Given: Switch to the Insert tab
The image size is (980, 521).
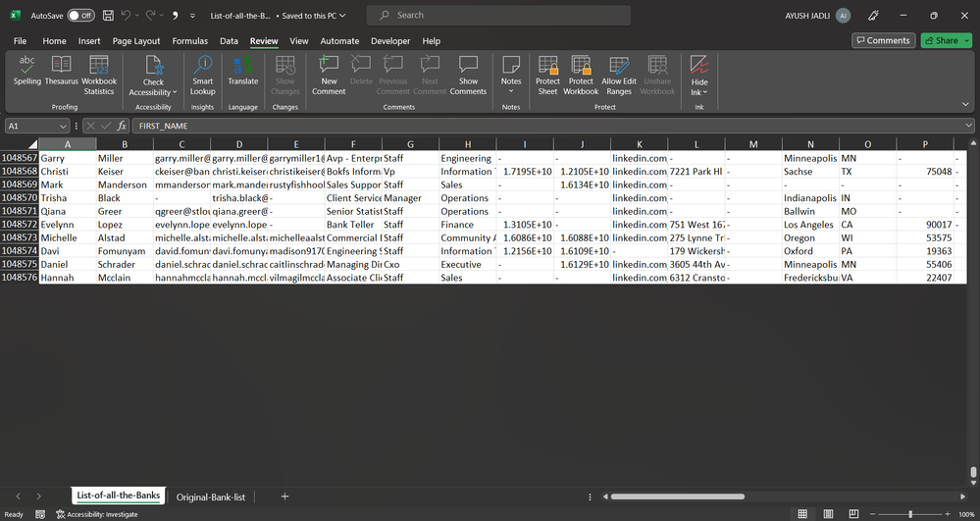Looking at the screenshot, I should (89, 40).
